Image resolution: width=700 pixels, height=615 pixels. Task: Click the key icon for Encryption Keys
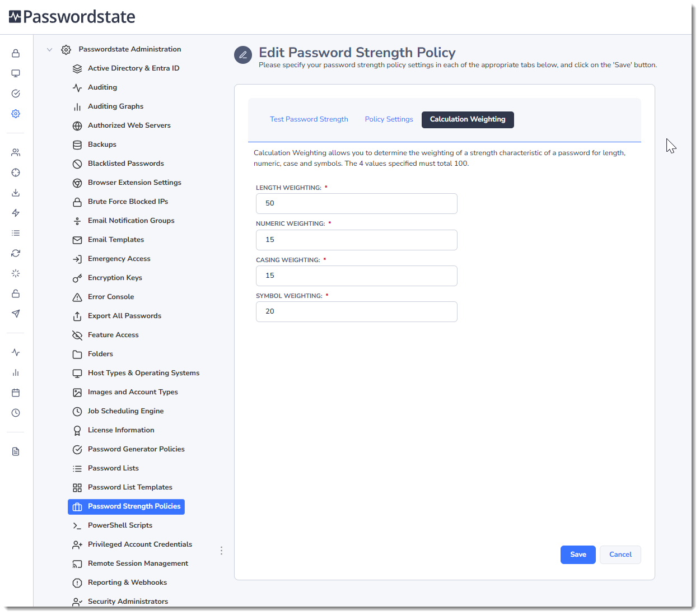click(77, 278)
